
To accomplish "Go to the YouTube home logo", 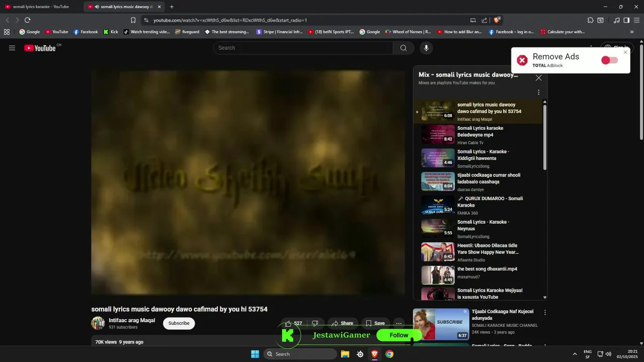I will [40, 48].
